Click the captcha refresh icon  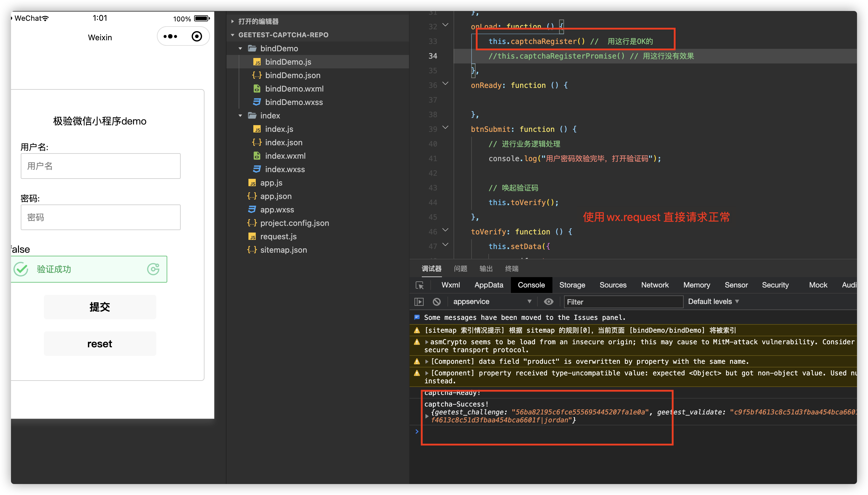click(x=153, y=269)
